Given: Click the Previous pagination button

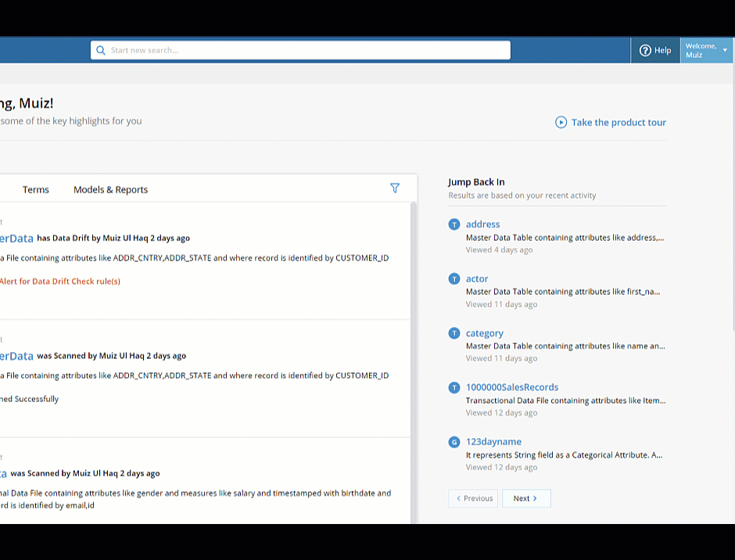Looking at the screenshot, I should click(x=473, y=498).
